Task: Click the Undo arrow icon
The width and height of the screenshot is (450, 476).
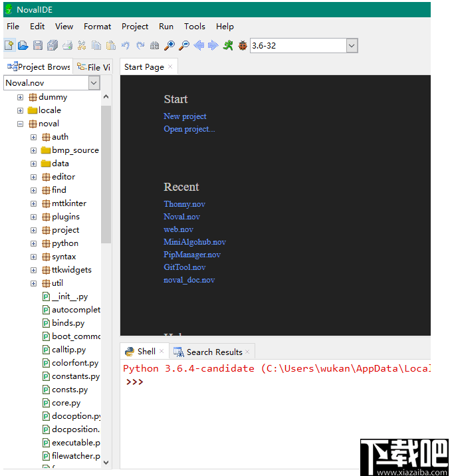Action: point(126,45)
